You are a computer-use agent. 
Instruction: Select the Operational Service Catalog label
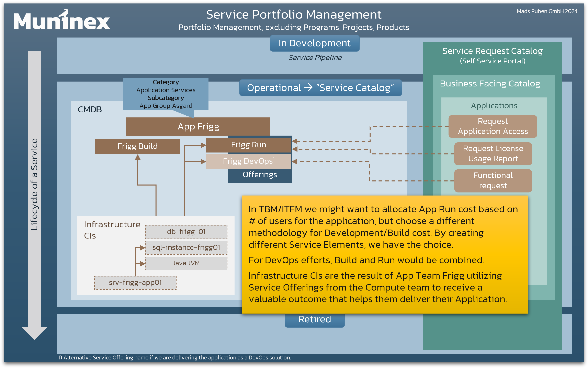(x=320, y=88)
